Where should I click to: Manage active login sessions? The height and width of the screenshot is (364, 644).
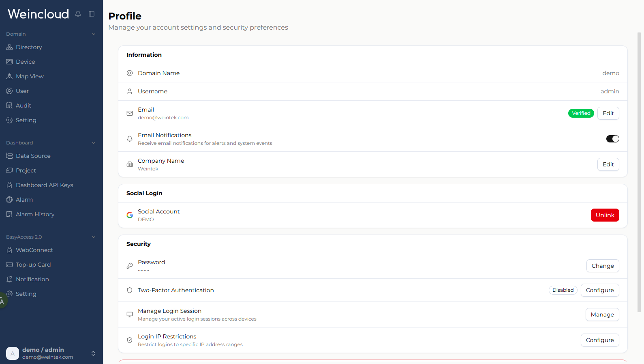(x=602, y=314)
